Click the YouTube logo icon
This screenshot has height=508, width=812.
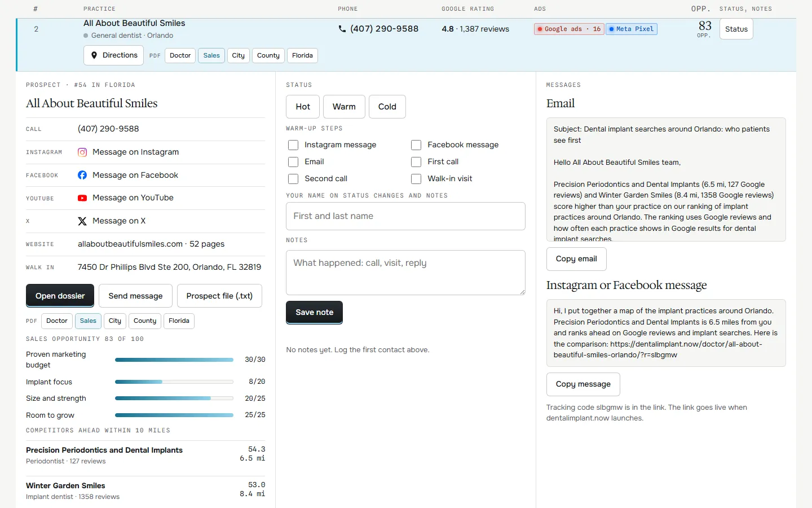tap(82, 198)
